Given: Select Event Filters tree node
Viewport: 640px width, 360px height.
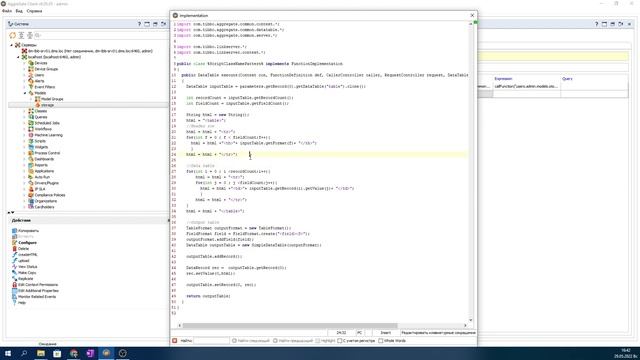Looking at the screenshot, I should click(x=44, y=87).
